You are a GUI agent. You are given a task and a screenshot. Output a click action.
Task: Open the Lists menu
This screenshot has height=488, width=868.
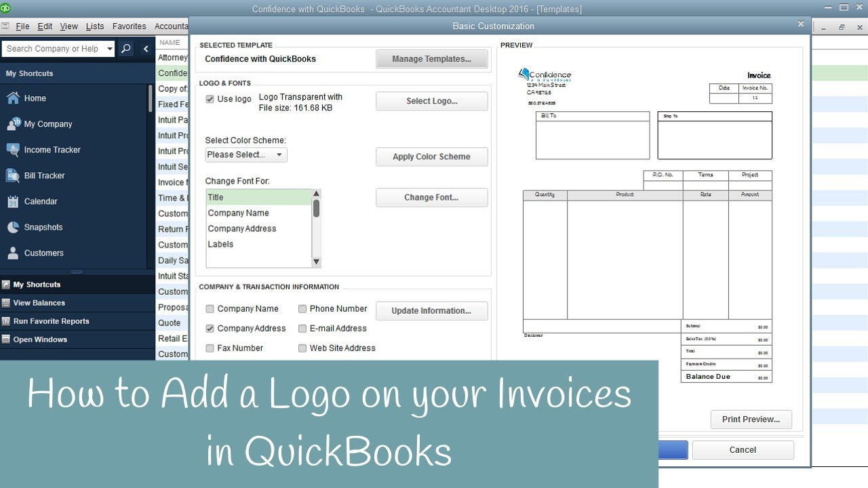click(95, 26)
